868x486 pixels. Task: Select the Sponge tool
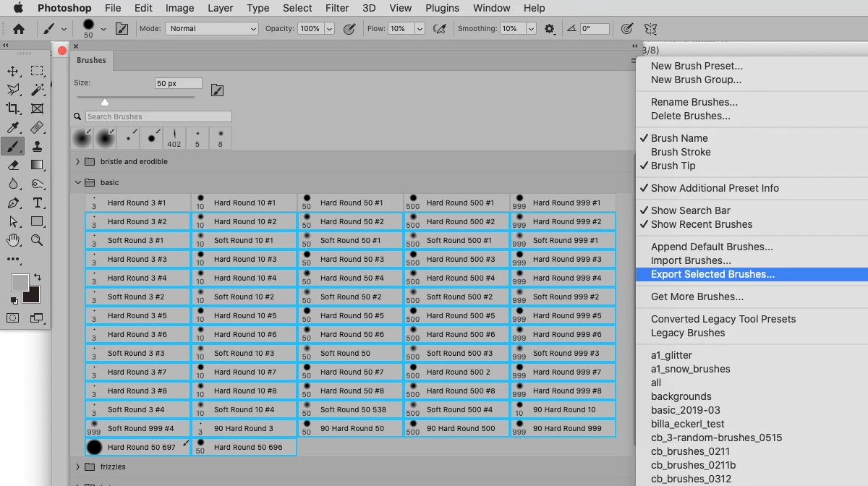[37, 184]
